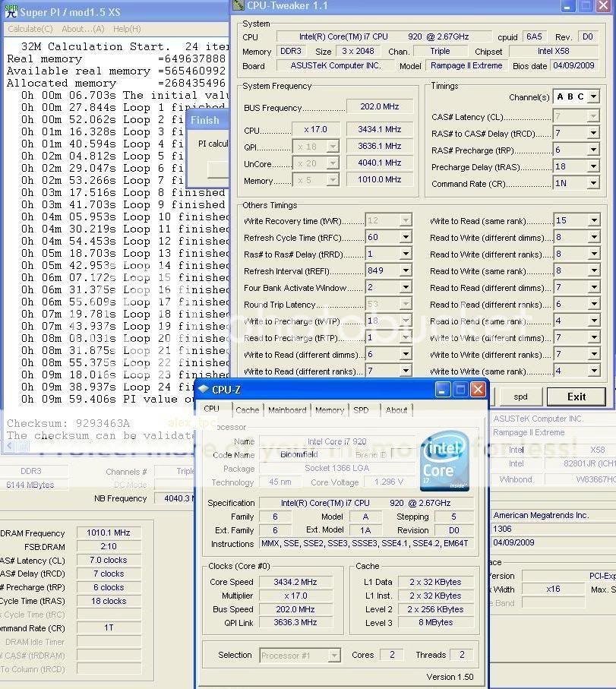The height and width of the screenshot is (689, 616).
Task: Open the Write to Write (different dimms) dropdown
Action: [594, 337]
